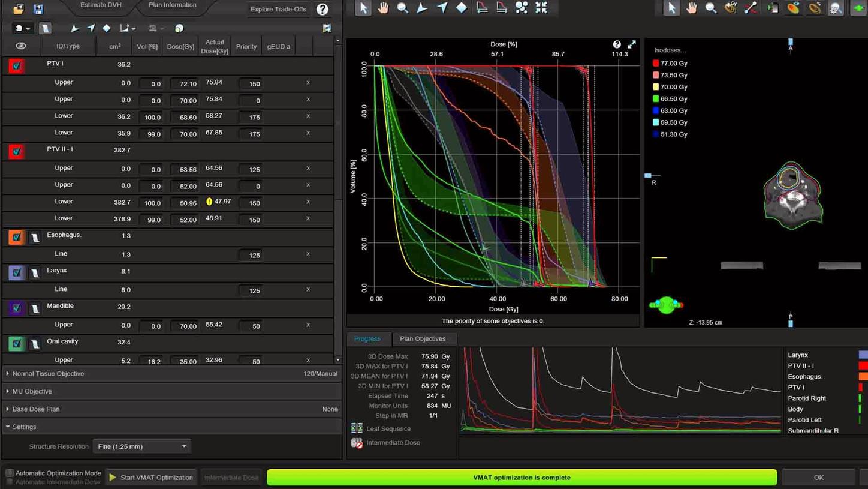Click the skull icon in image toolbar

pyautogui.click(x=836, y=8)
